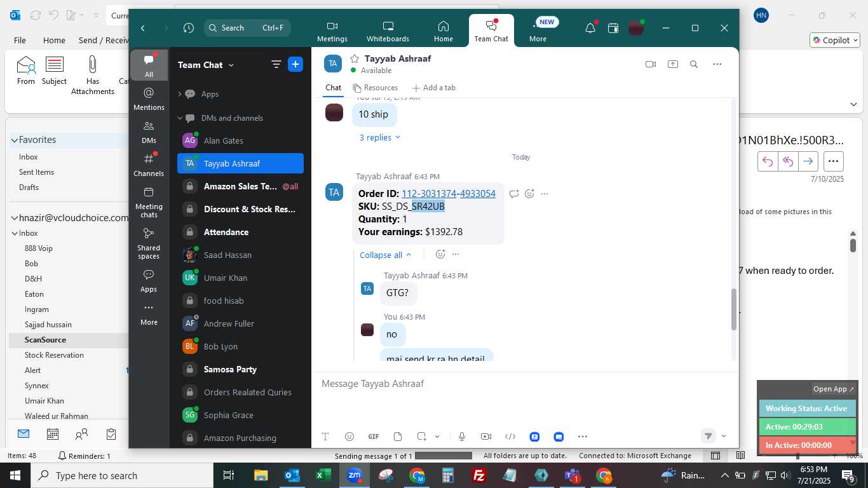Insert a code snippet icon
868x488 pixels.
[510, 437]
